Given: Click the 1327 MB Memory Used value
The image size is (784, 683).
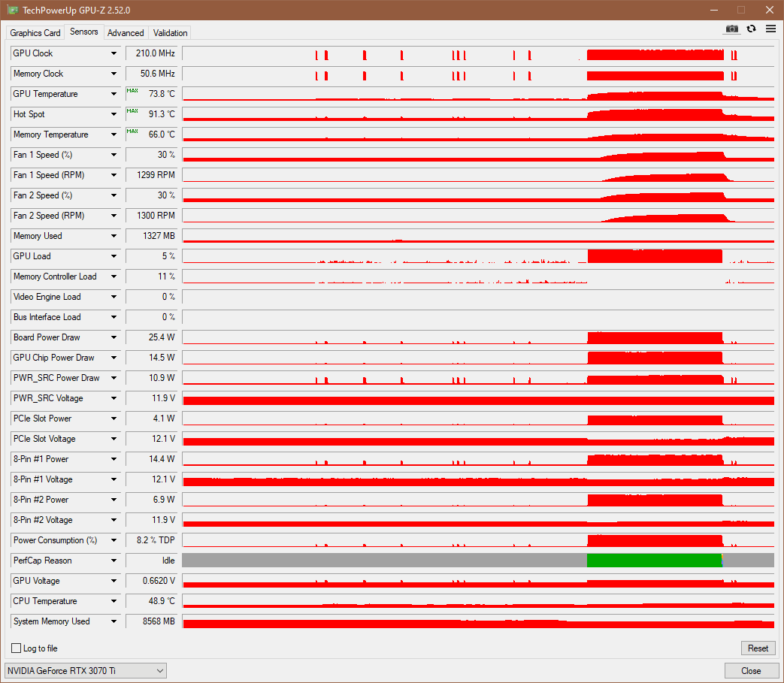Looking at the screenshot, I should [x=152, y=236].
